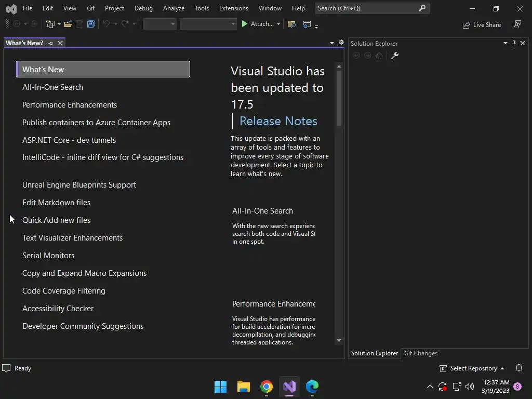The width and height of the screenshot is (532, 399).
Task: Click the notifications bell in status bar
Action: [519, 368]
